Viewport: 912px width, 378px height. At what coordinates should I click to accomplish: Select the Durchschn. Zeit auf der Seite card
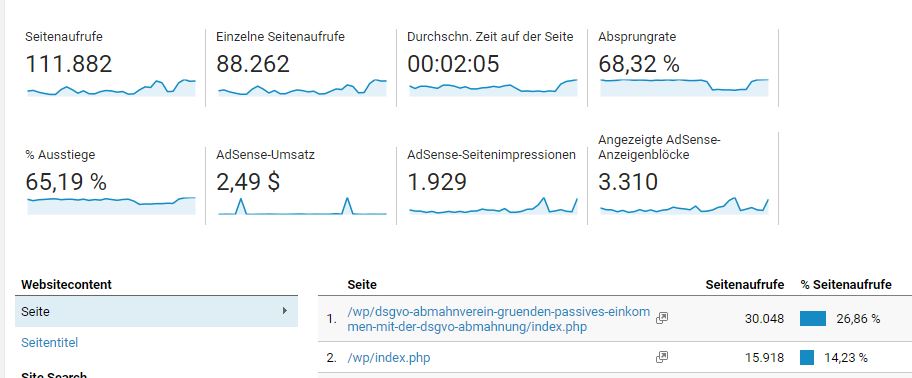click(492, 68)
